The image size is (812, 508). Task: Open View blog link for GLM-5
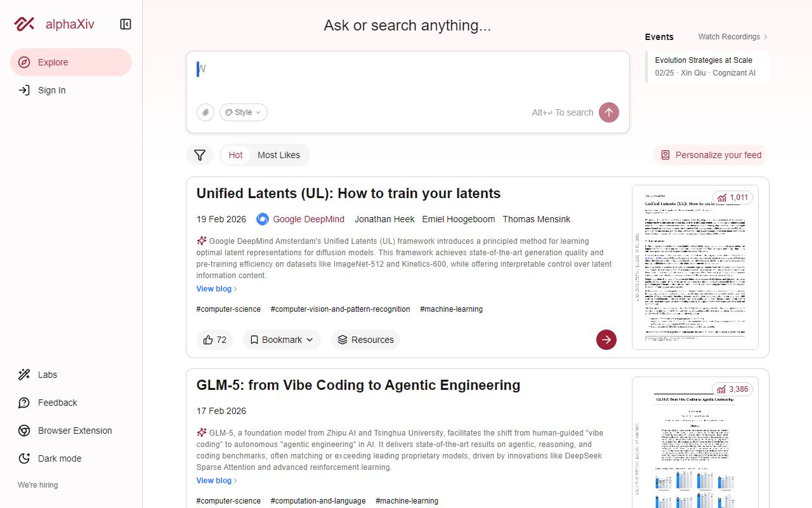click(216, 481)
